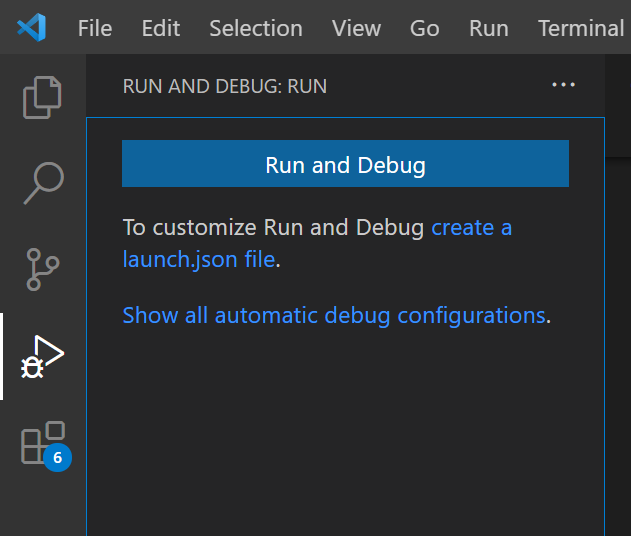
Task: Click the blue '6' Extensions update badge
Action: pos(57,458)
